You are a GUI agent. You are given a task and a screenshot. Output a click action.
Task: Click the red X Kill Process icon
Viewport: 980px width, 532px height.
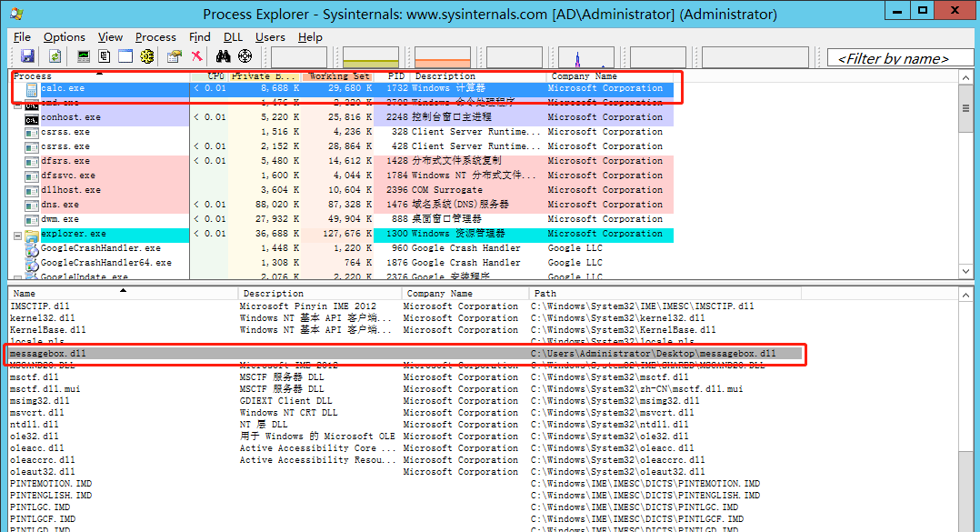pyautogui.click(x=197, y=56)
